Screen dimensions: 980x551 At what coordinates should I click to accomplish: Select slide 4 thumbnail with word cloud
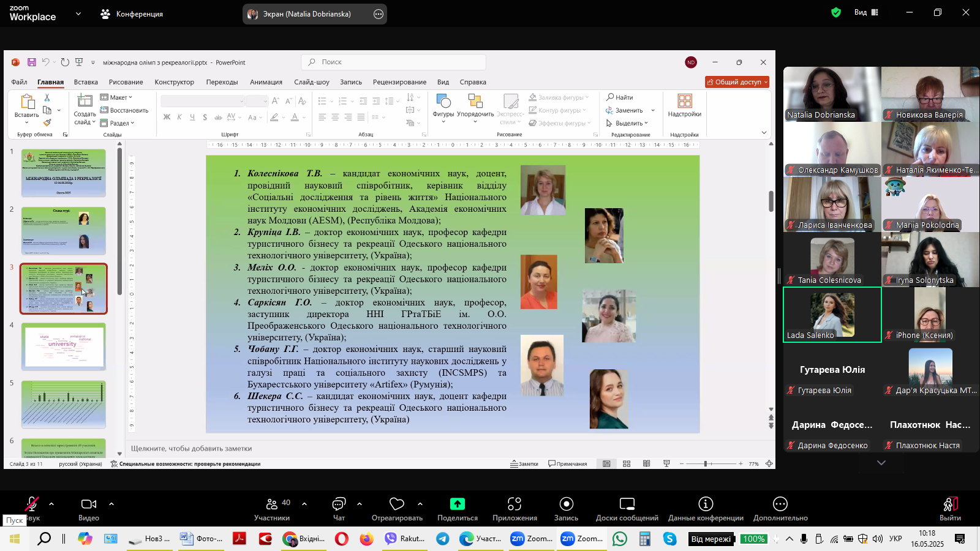point(64,347)
